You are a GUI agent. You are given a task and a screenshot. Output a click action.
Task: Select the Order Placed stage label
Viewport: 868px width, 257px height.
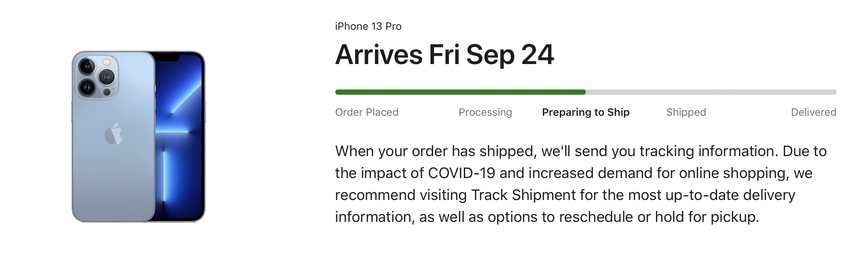367,112
